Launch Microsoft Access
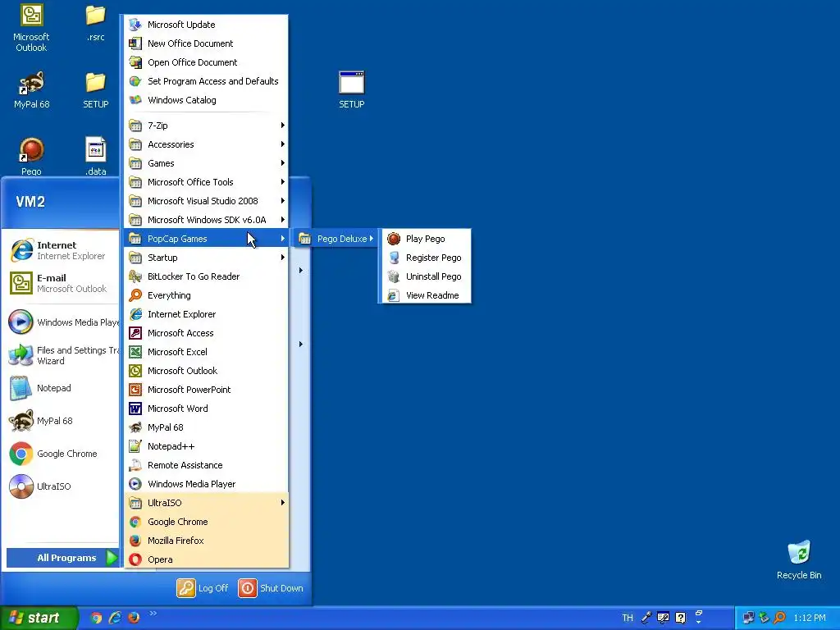840x630 pixels. [x=207, y=333]
